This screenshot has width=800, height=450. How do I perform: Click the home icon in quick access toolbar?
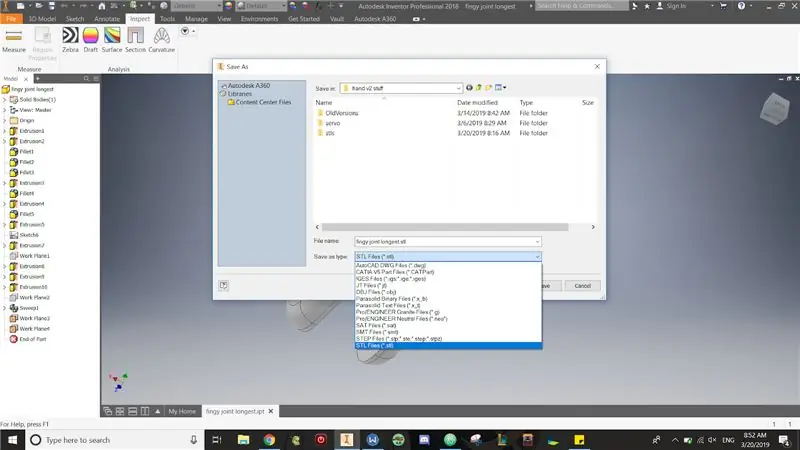(x=102, y=6)
